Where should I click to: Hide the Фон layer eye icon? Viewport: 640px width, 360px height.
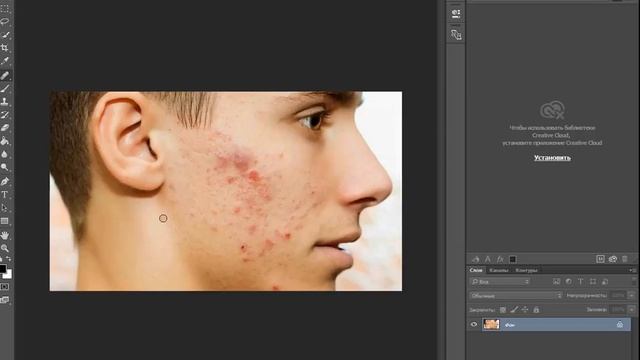[474, 324]
